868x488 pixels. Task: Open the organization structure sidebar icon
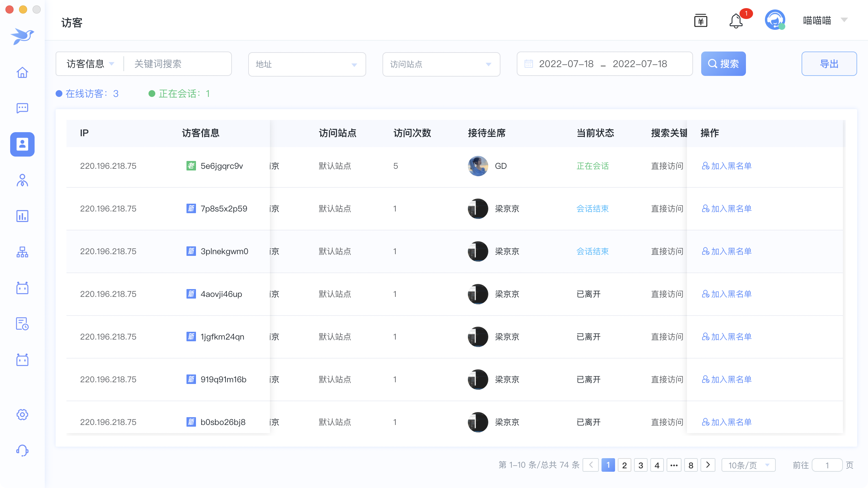[22, 252]
